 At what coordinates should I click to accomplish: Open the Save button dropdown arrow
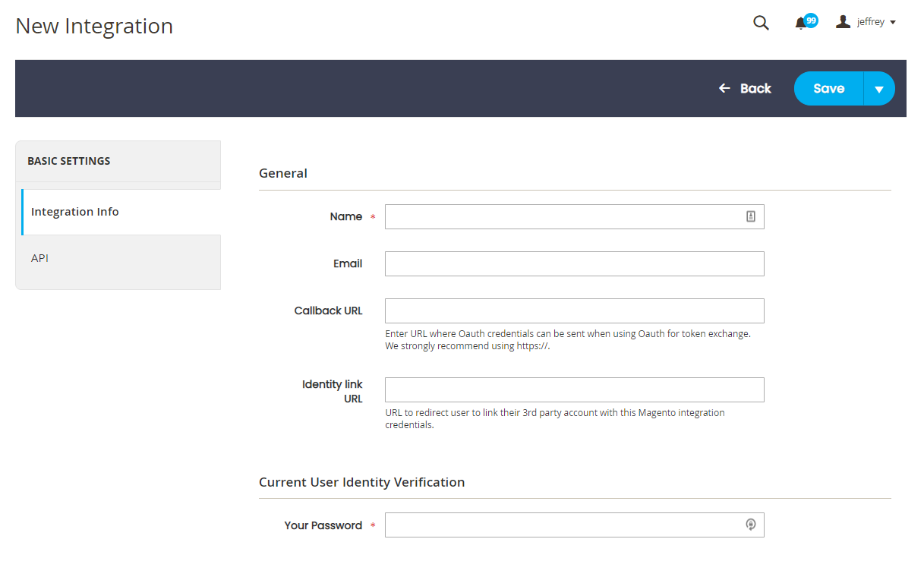click(x=879, y=89)
